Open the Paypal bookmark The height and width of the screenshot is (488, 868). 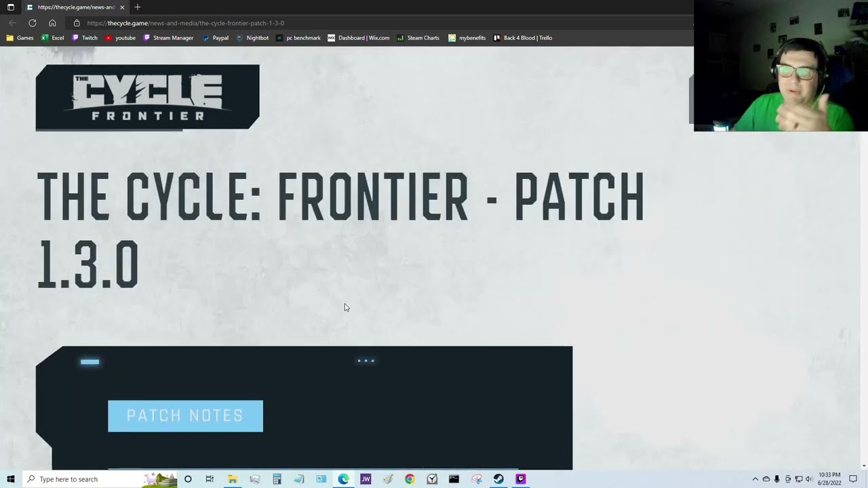216,38
